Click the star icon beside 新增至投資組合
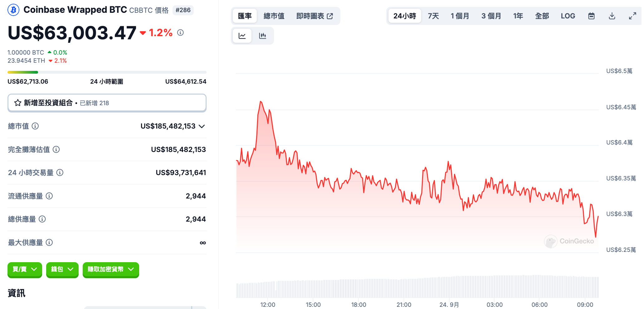 (18, 103)
